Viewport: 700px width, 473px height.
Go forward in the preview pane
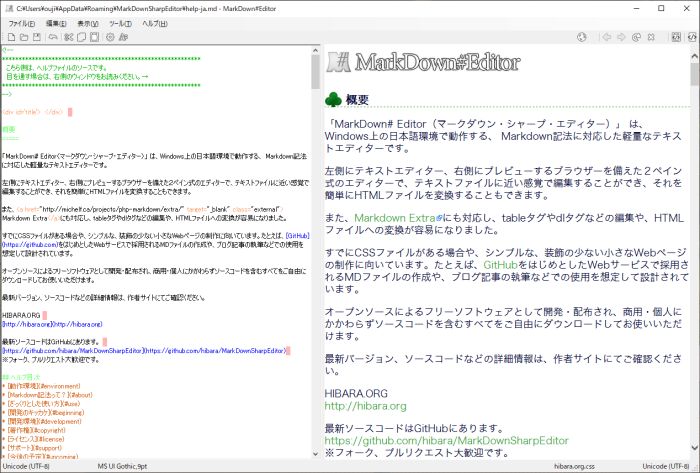pyautogui.click(x=621, y=37)
